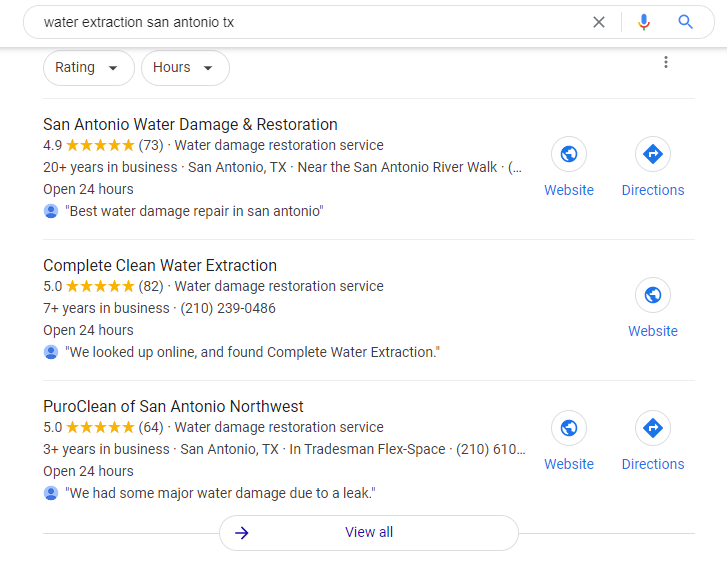Open website for San Antonio Water Damage & Restoration
This screenshot has width=727, height=568.
click(x=569, y=155)
